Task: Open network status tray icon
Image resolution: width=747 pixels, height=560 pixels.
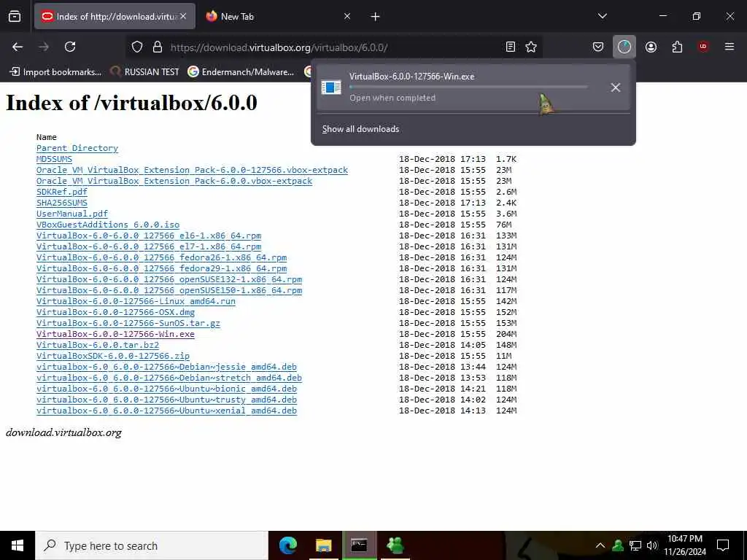Action: point(635,545)
